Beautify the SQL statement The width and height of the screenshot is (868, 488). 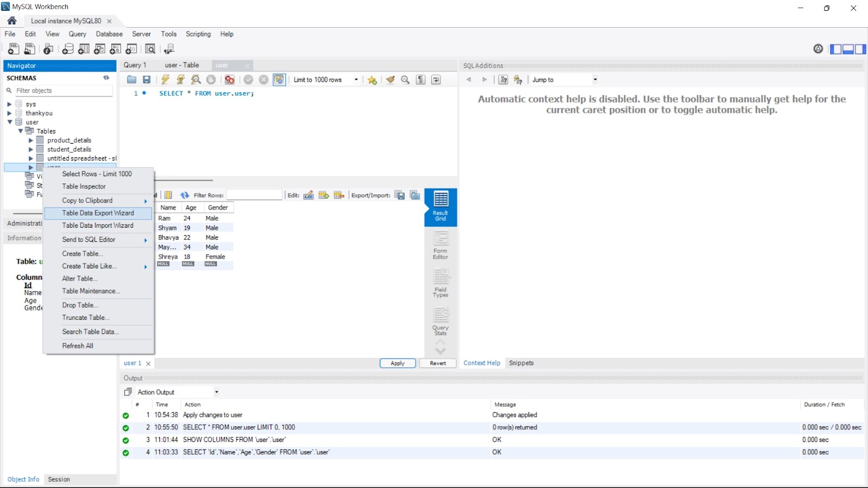pyautogui.click(x=391, y=80)
